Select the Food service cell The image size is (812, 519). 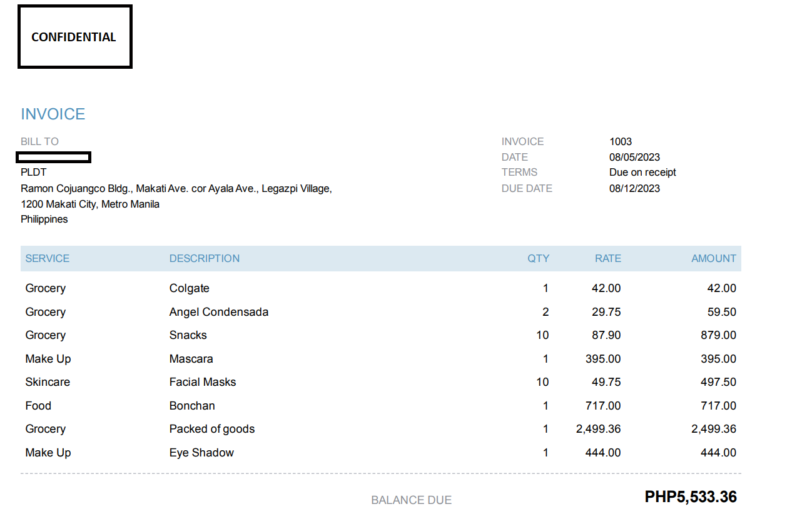tap(38, 406)
